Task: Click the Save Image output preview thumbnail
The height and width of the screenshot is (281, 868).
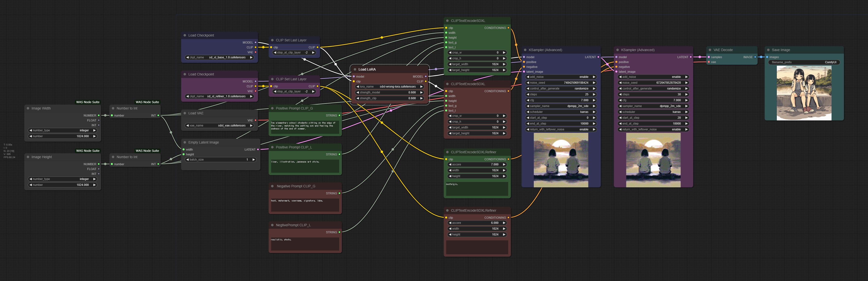Action: pos(804,93)
